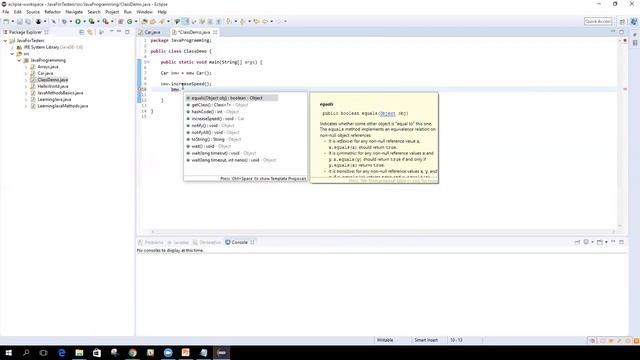Open File Explorer from the taskbar

[79, 353]
